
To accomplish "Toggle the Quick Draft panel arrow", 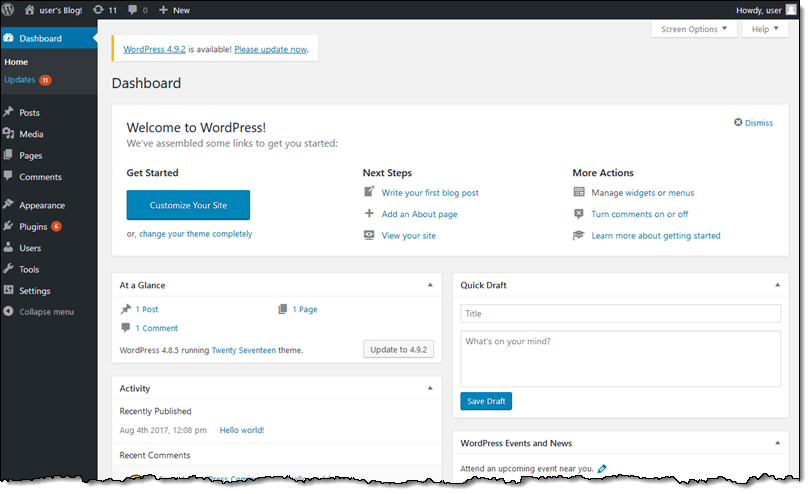I will click(776, 285).
